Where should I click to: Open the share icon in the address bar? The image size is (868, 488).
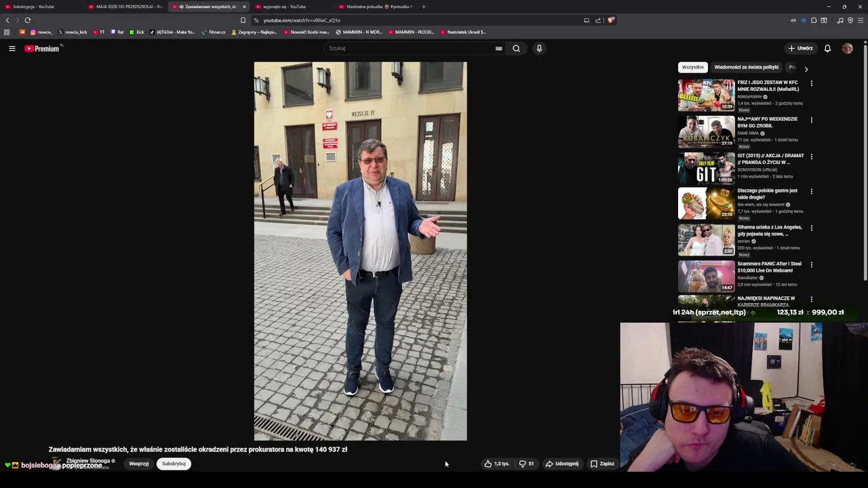[x=598, y=20]
